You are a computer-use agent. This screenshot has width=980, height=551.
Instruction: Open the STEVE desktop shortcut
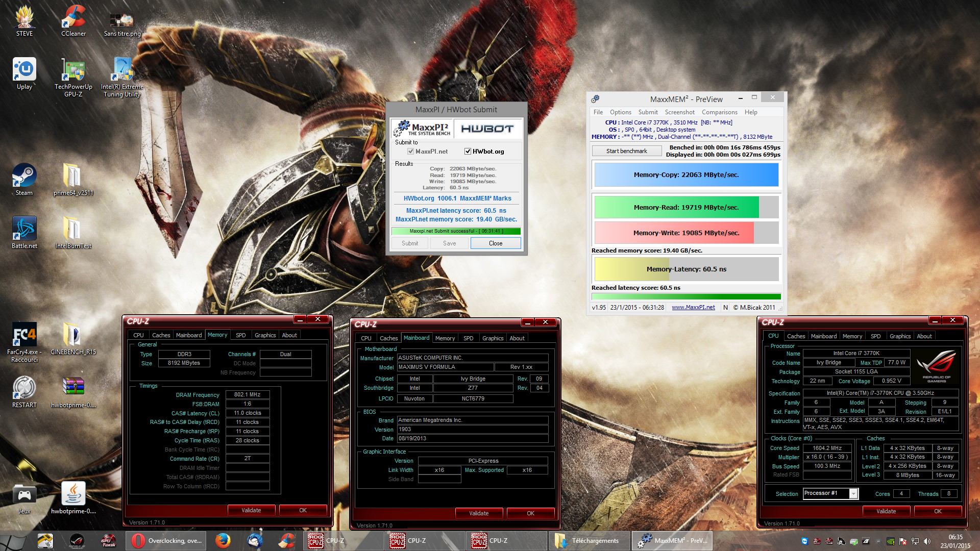coord(24,20)
